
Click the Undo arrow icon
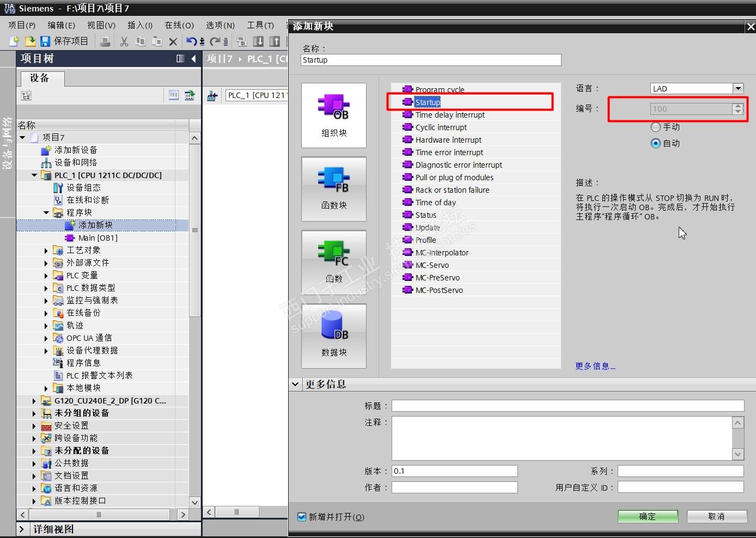[192, 41]
